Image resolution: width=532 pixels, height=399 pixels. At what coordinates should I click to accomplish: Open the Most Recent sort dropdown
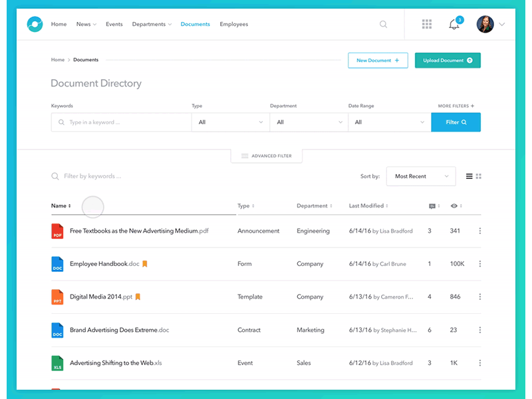(x=420, y=176)
